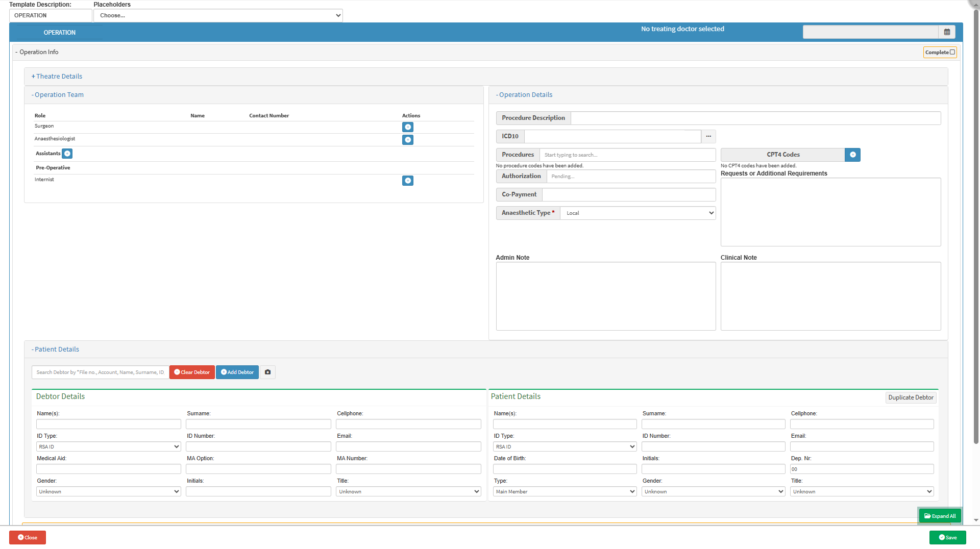The width and height of the screenshot is (980, 549).
Task: Click the Clear Debtor button
Action: [x=192, y=372]
